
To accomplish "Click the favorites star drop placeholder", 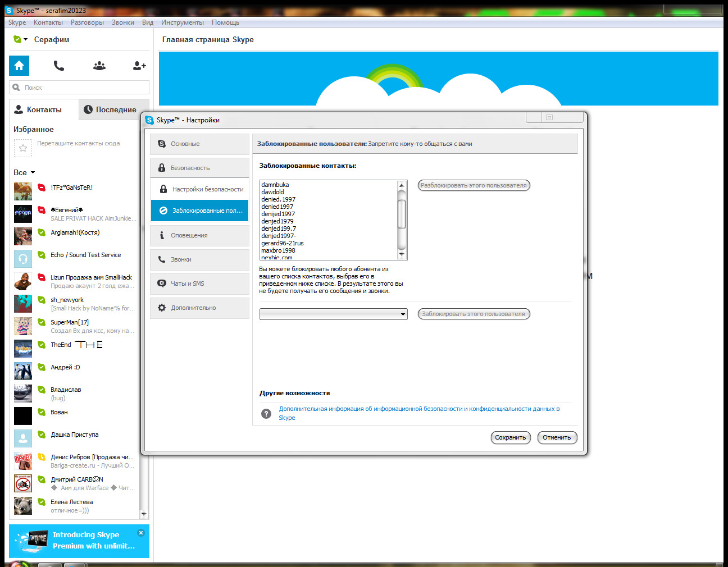I will pyautogui.click(x=23, y=148).
